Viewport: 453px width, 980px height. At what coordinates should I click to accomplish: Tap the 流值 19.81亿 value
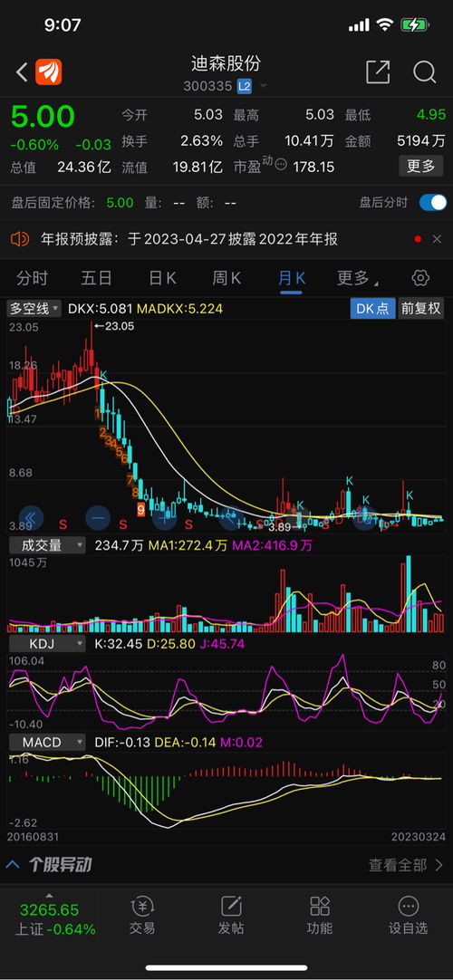(198, 167)
